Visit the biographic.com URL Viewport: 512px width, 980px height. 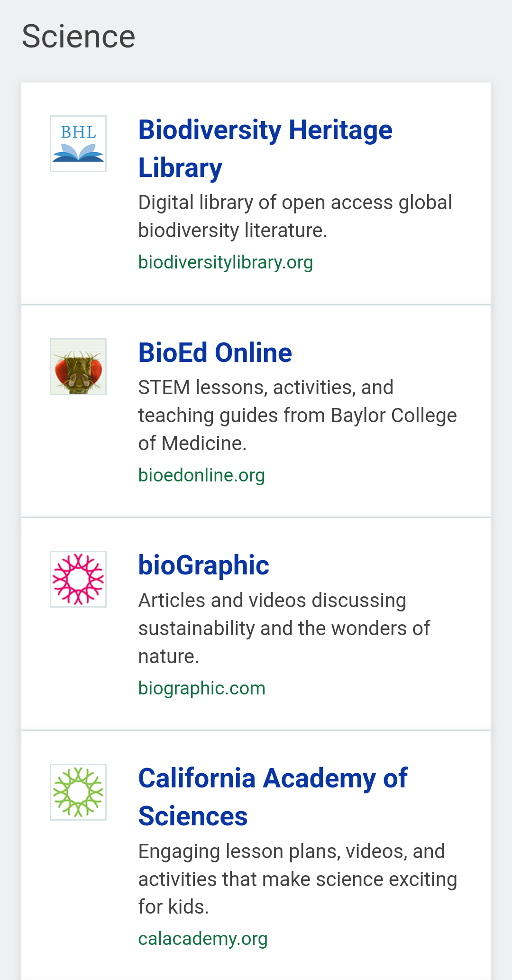point(201,688)
